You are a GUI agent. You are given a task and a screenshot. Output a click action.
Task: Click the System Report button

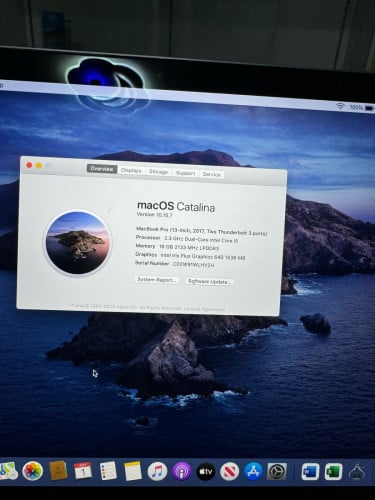pos(156,280)
